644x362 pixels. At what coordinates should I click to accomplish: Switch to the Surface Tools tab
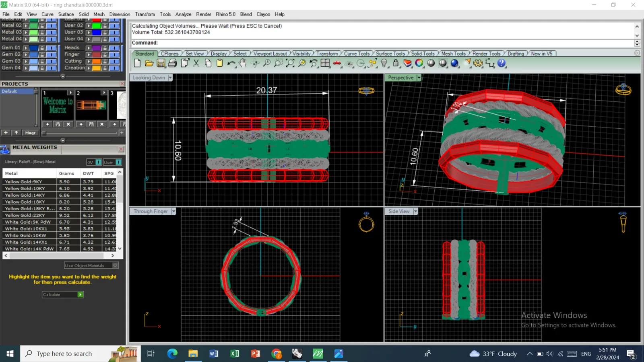point(390,53)
